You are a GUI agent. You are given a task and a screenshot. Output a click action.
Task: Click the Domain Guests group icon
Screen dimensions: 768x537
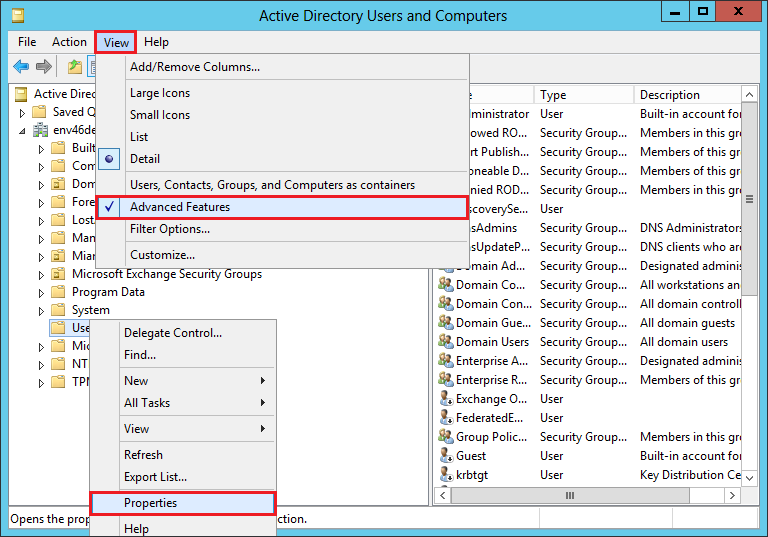446,322
